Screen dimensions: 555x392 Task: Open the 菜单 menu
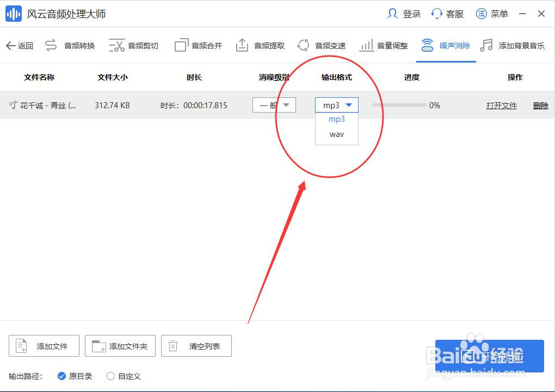pos(491,14)
